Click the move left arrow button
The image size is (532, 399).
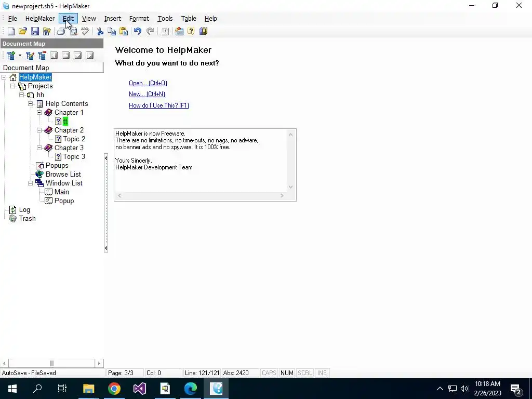pos(54,55)
